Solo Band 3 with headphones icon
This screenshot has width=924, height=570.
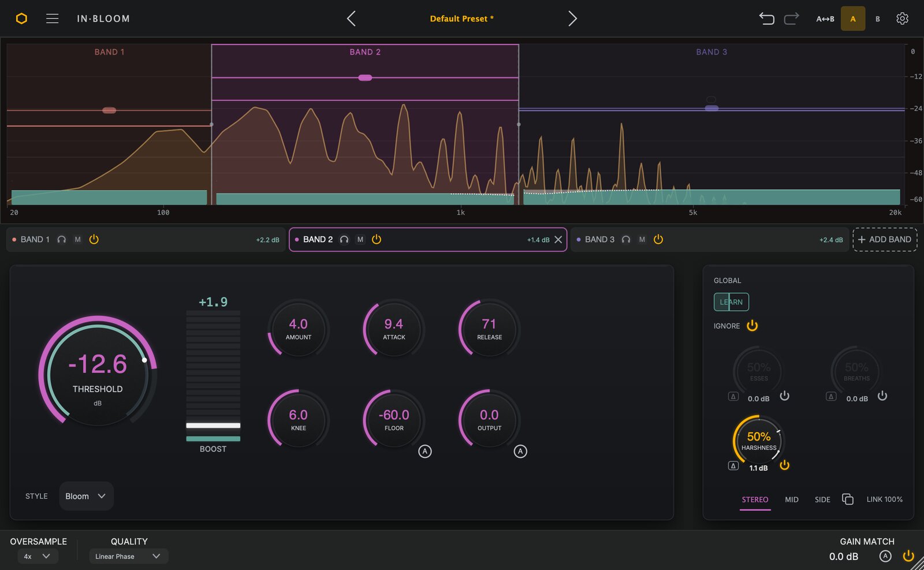pyautogui.click(x=626, y=239)
